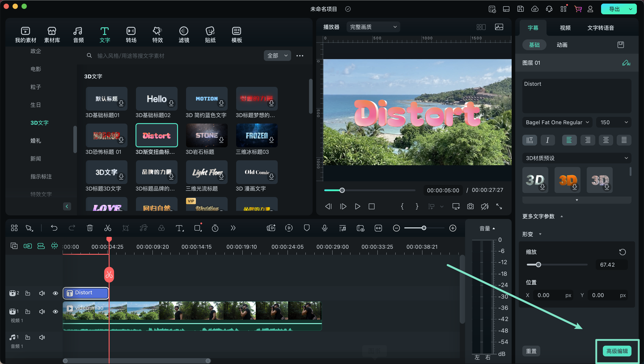
Task: Drag the 缩放 slider to adjust scale
Action: point(538,264)
